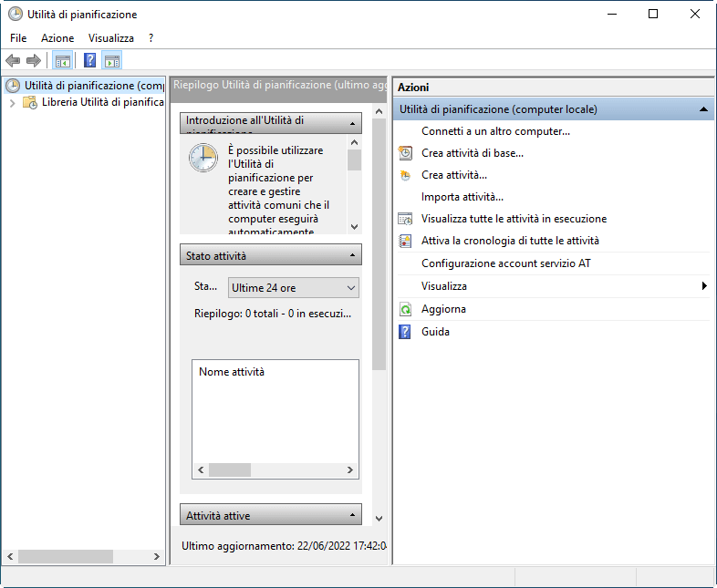Collapse the Stato attività section
The image size is (717, 588).
click(x=351, y=256)
